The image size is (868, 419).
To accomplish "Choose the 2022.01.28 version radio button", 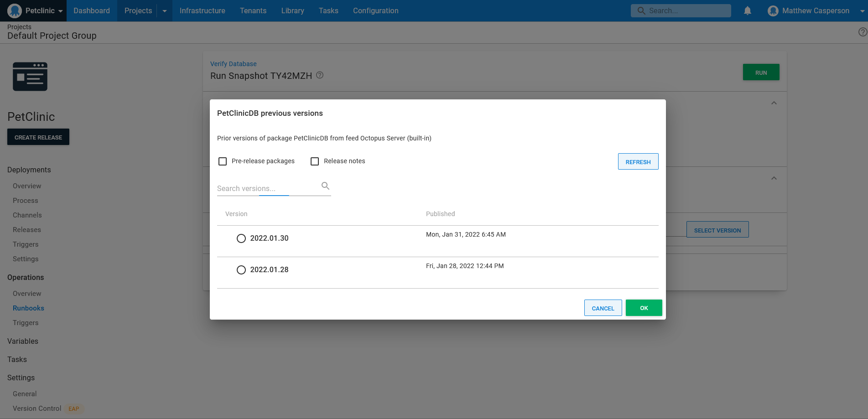I will tap(241, 270).
